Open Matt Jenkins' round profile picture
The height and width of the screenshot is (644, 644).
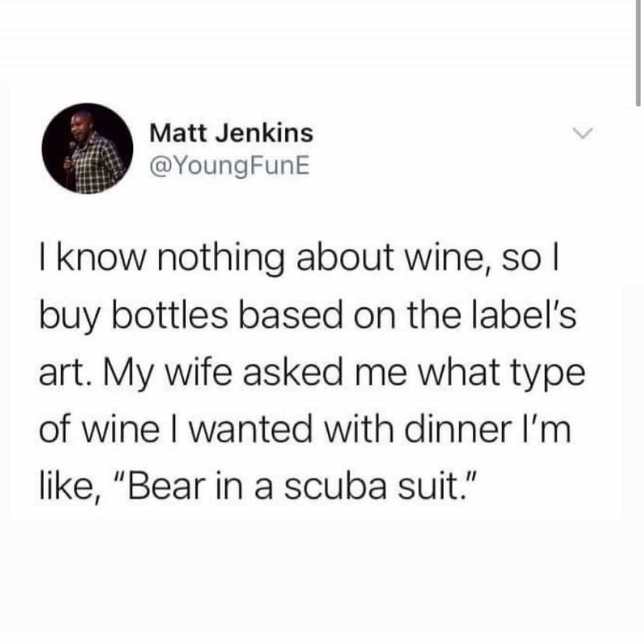point(87,148)
